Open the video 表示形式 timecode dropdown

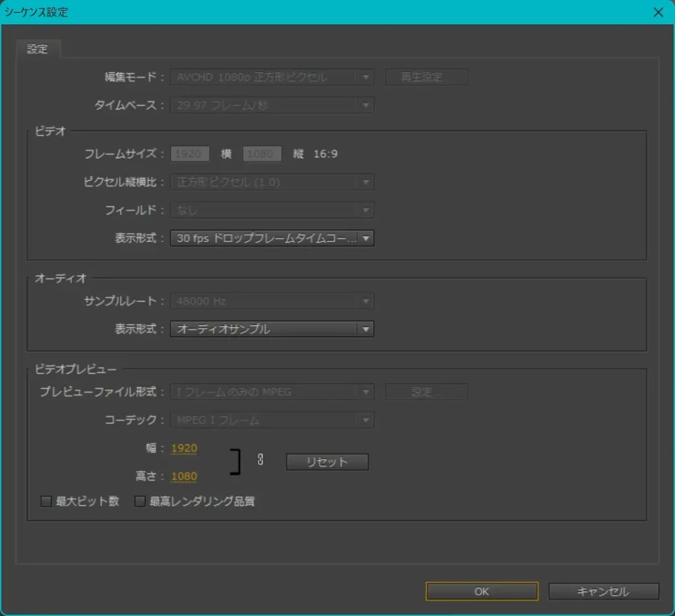(x=272, y=238)
